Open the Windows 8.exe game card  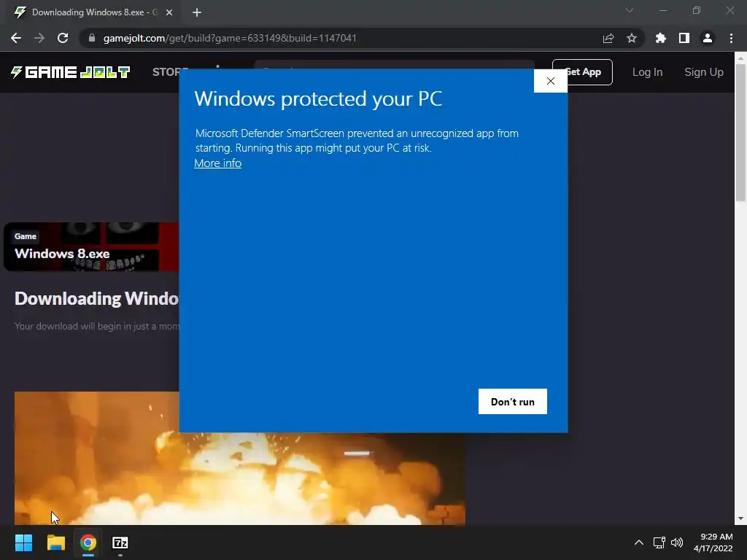(91, 246)
